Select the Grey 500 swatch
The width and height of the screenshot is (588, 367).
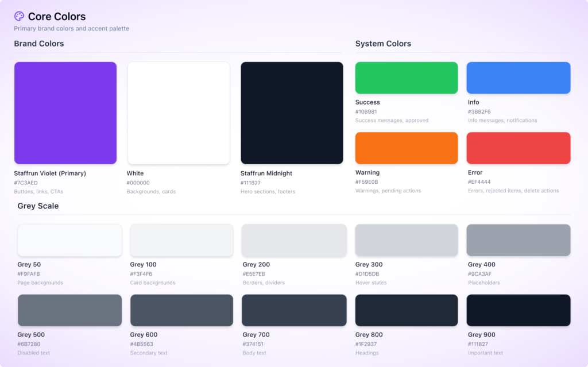point(69,310)
